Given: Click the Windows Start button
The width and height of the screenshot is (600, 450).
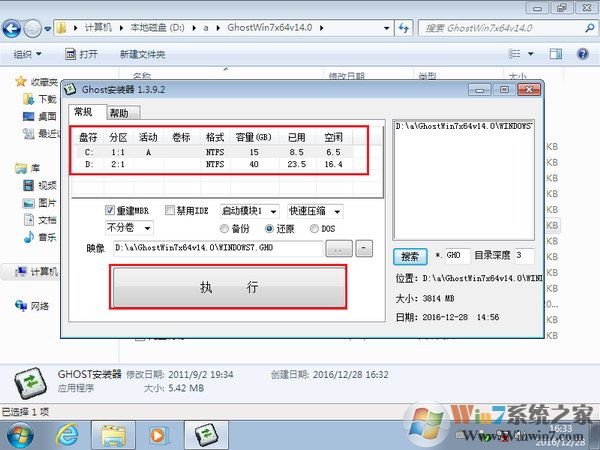Looking at the screenshot, I should click(20, 435).
